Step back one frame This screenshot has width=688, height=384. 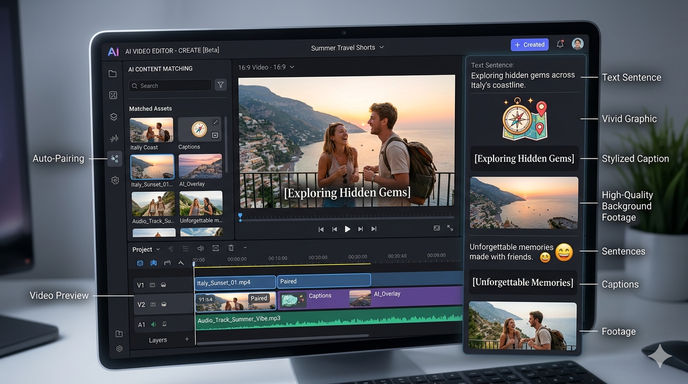point(334,229)
